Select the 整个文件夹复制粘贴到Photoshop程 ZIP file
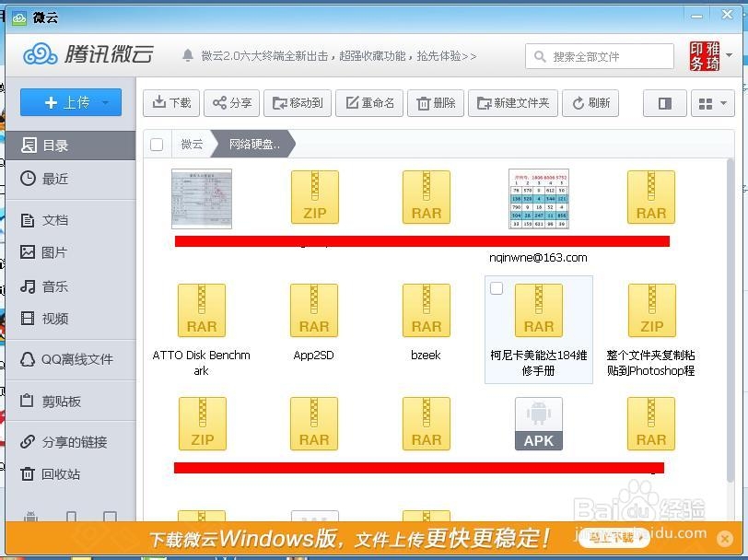This screenshot has width=748, height=560. (x=651, y=310)
